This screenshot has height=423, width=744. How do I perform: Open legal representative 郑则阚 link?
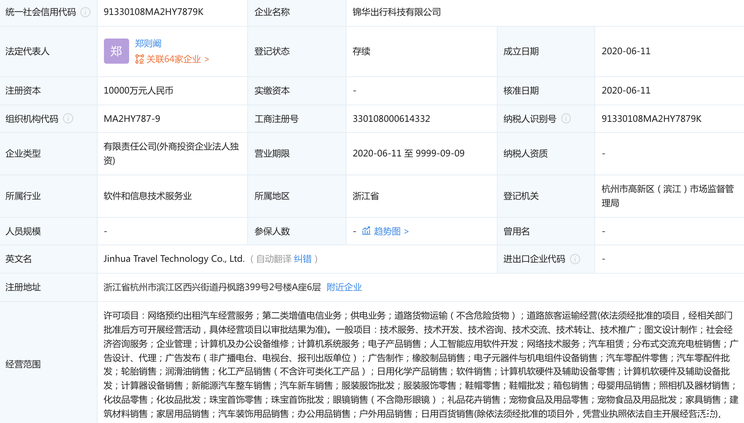[x=148, y=44]
